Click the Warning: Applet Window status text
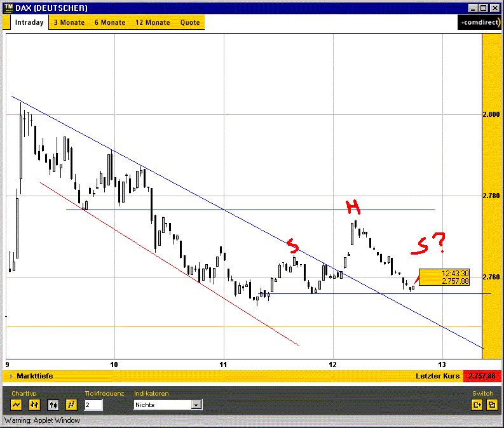The image size is (504, 428). [42, 420]
